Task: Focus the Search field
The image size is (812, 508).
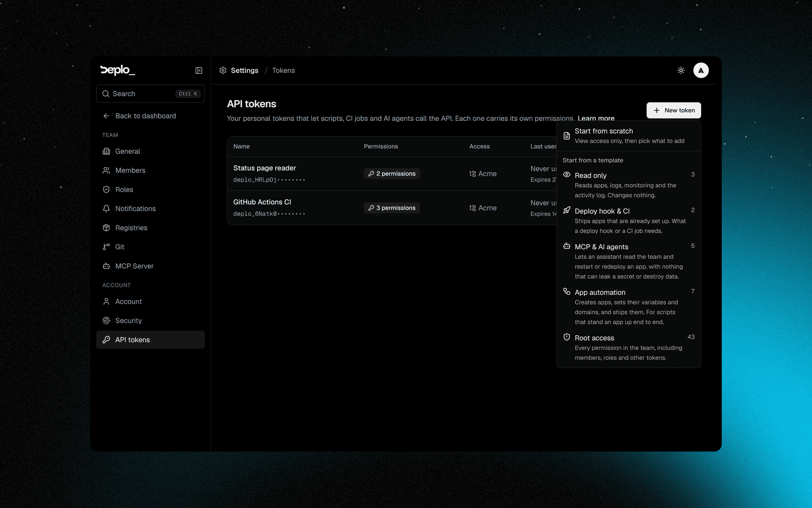Action: point(150,94)
